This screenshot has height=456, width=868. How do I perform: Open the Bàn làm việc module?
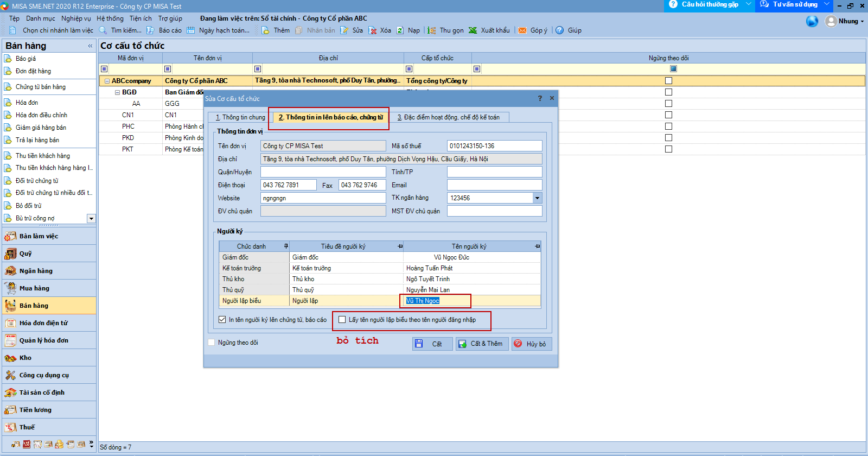coord(49,236)
